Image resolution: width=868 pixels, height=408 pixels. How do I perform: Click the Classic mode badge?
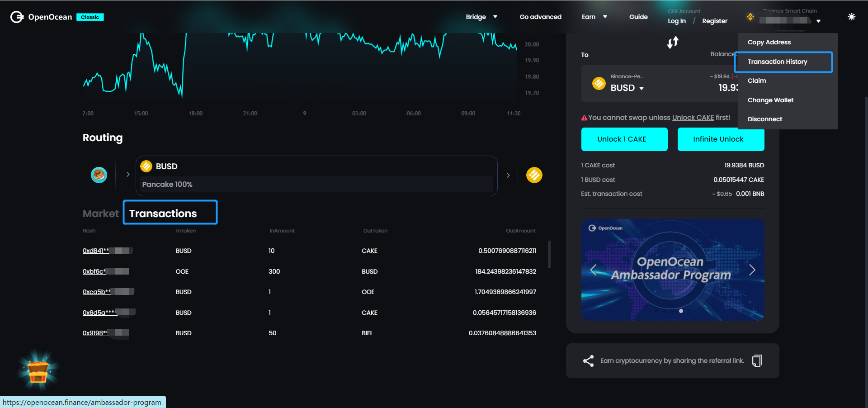coord(90,17)
